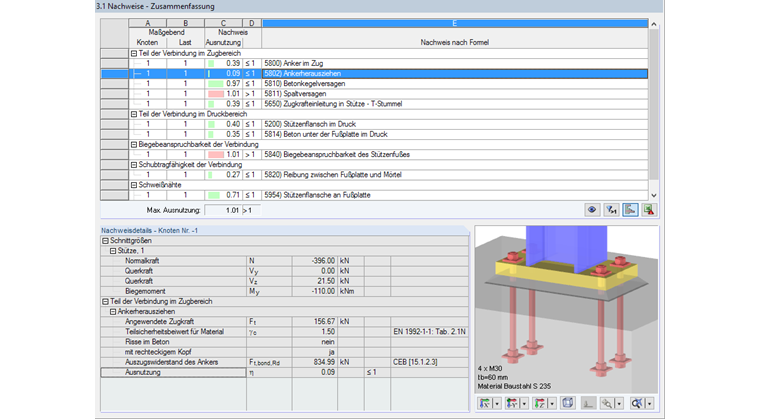The image size is (760, 419).
Task: Click the Biegemoment value -110.00
Action: click(x=314, y=291)
